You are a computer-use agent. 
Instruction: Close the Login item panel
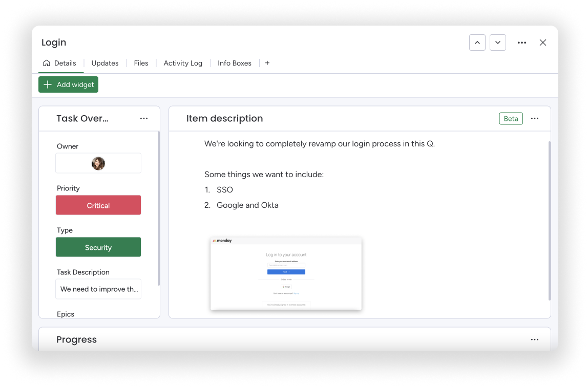tap(542, 42)
